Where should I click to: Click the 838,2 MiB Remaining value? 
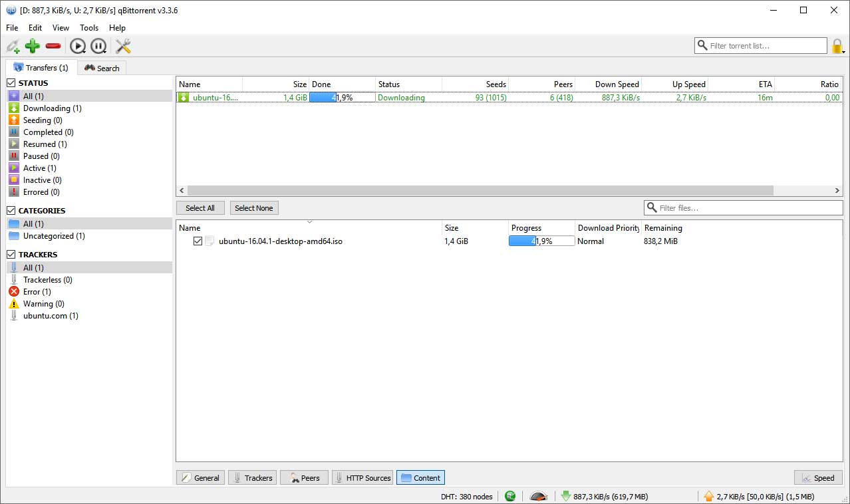(661, 241)
